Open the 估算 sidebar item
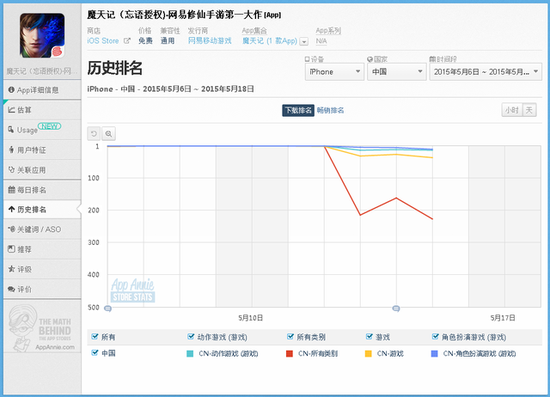Viewport: 550px width, 397px height. pos(42,110)
